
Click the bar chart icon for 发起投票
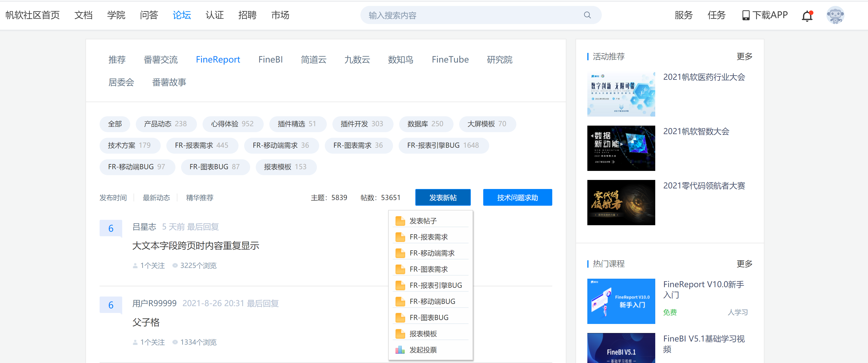coord(400,350)
